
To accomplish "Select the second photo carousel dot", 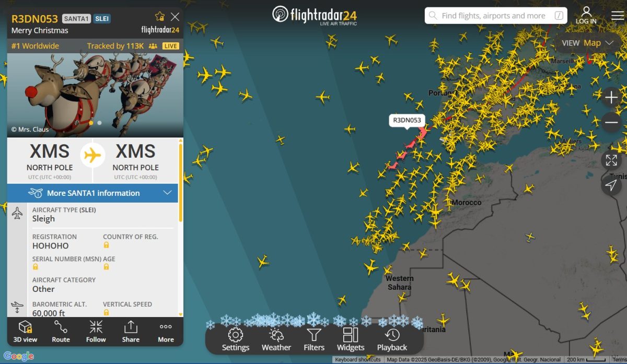I will [100, 123].
